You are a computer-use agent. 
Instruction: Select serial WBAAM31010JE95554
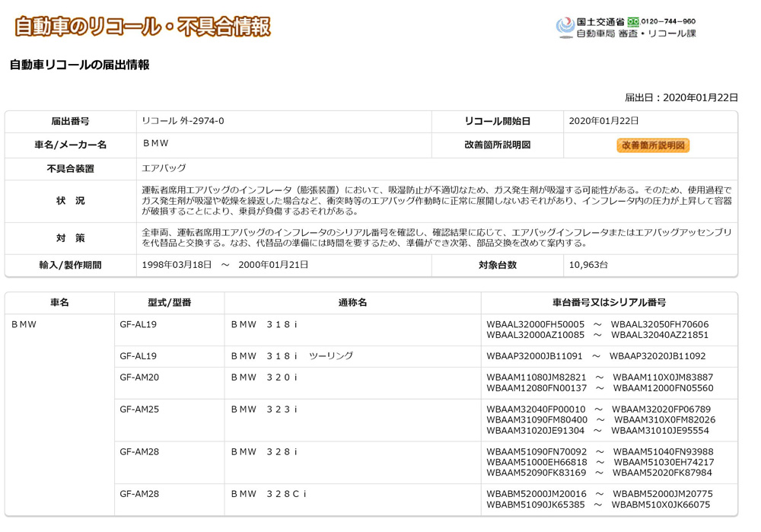tap(660, 431)
